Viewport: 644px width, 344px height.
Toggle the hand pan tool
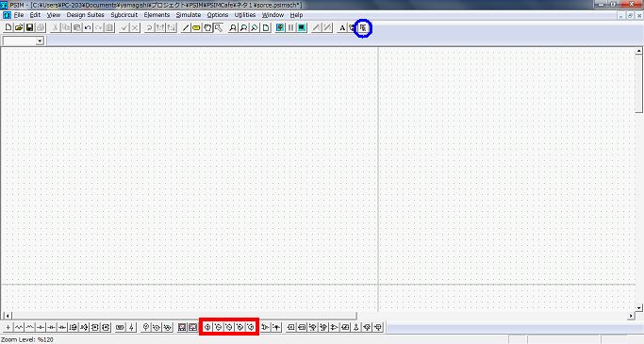207,28
